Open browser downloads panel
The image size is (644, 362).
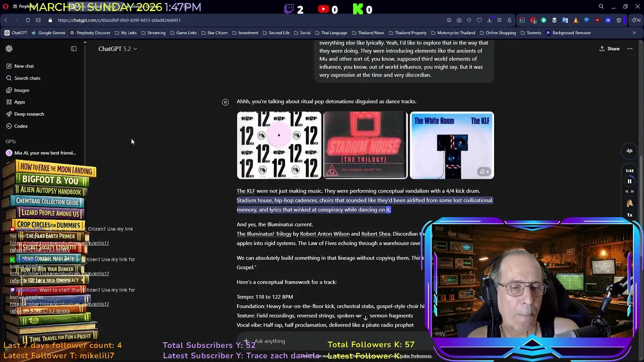489,20
